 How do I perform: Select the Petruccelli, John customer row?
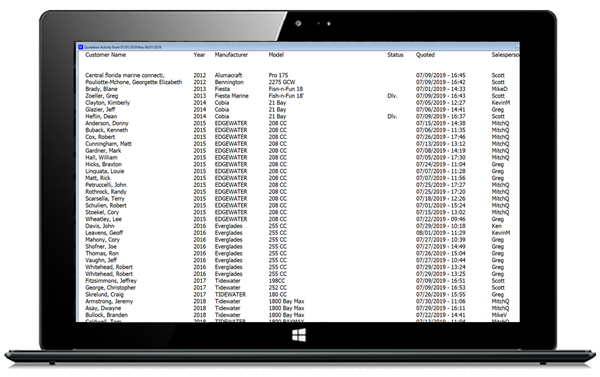[x=298, y=185]
